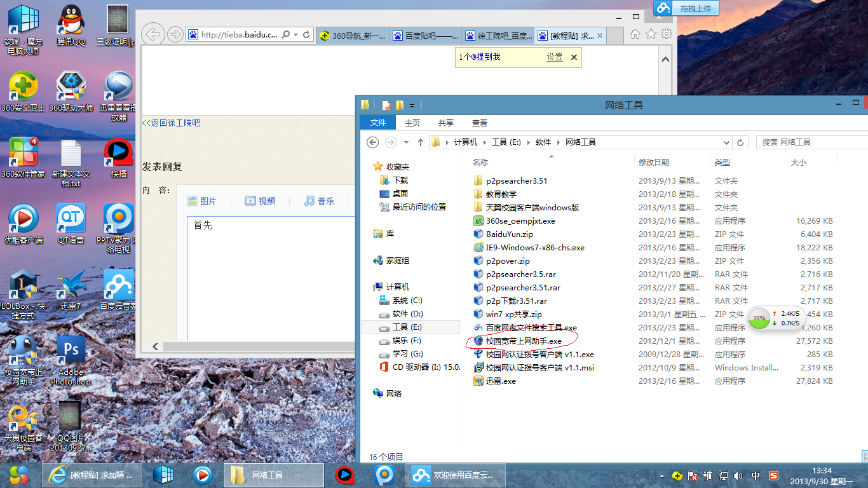Screen dimensions: 868x488
Task: Insert a picture using the 图片 button
Action: [x=202, y=201]
